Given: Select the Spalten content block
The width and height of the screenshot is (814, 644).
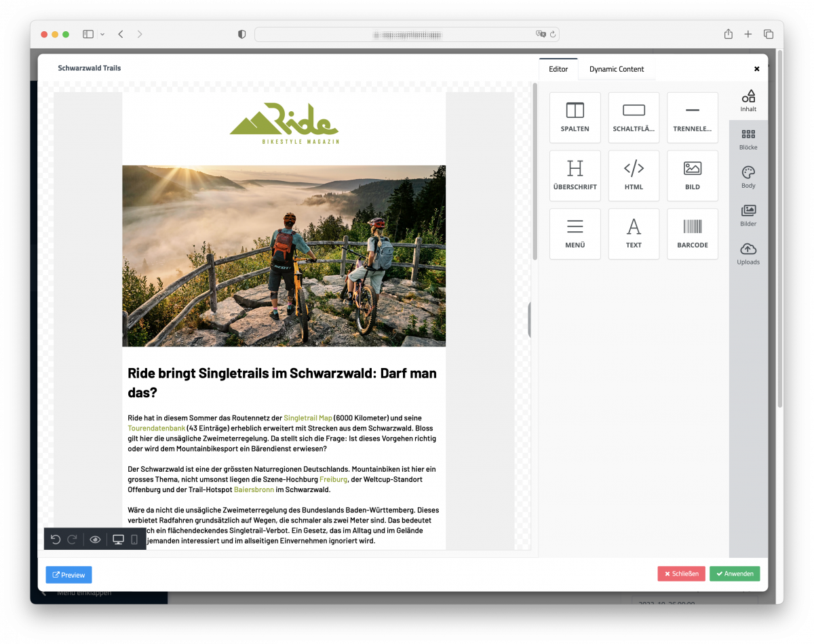Looking at the screenshot, I should (575, 117).
